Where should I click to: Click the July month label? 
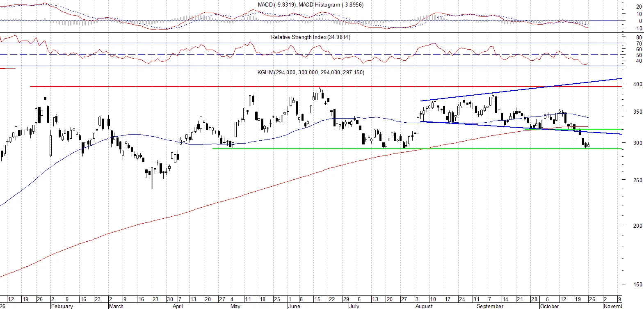click(x=354, y=306)
